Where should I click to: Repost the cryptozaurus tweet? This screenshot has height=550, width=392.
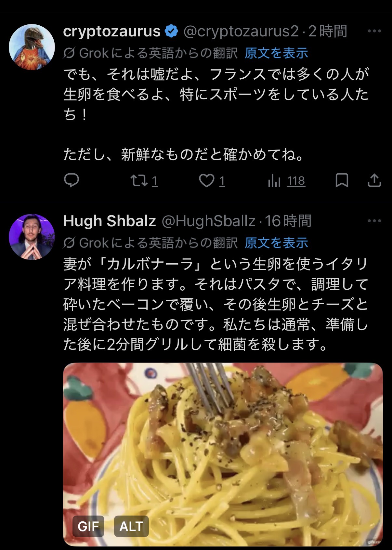[144, 181]
